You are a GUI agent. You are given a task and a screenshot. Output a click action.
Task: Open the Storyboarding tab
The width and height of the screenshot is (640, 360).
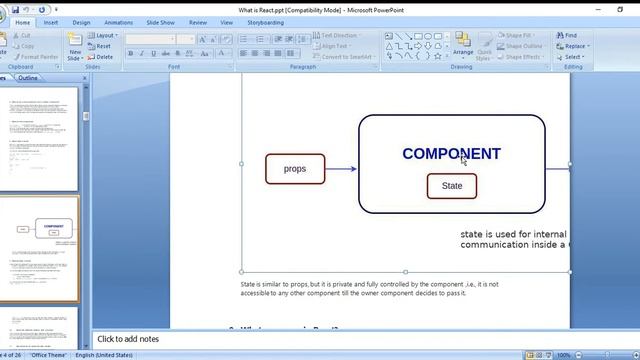[x=265, y=23]
